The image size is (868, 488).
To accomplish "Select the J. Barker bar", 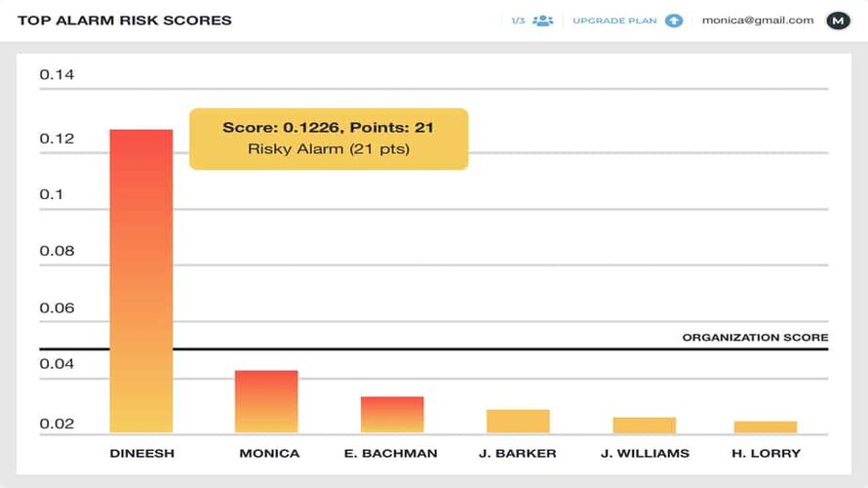I will (x=518, y=421).
